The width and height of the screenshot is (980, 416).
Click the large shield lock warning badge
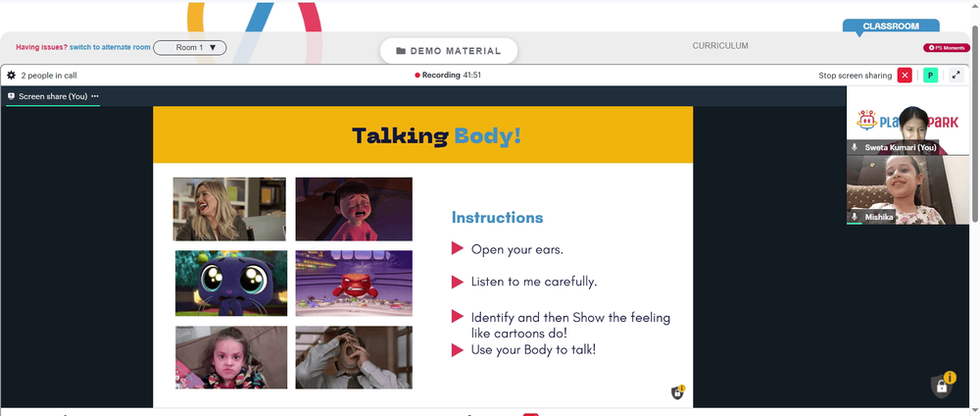[943, 385]
